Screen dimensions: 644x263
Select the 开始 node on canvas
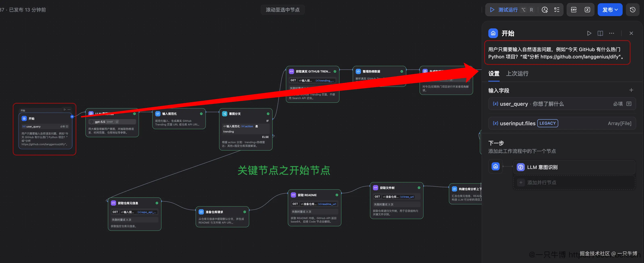pos(45,131)
